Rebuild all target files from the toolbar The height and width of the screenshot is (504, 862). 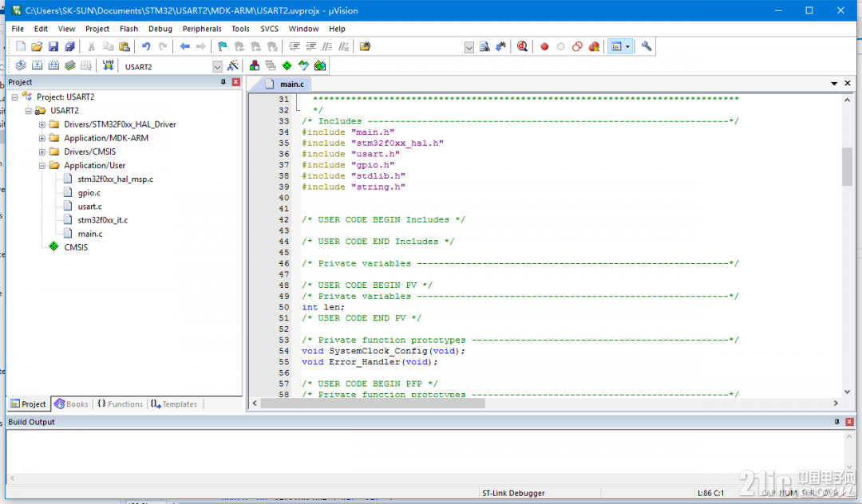tap(53, 66)
